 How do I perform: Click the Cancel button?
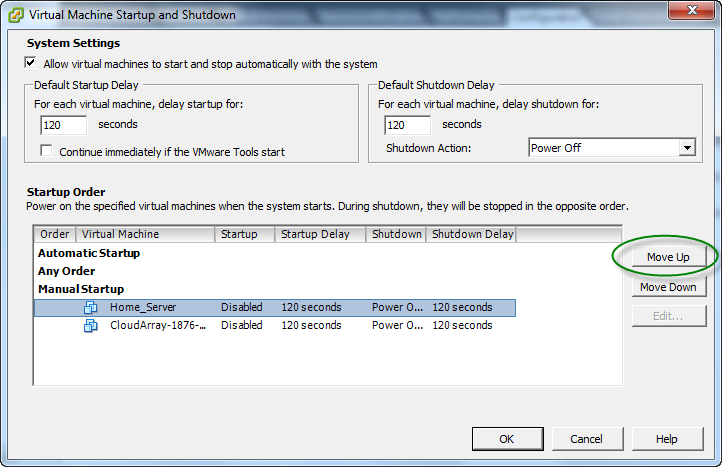[x=586, y=439]
